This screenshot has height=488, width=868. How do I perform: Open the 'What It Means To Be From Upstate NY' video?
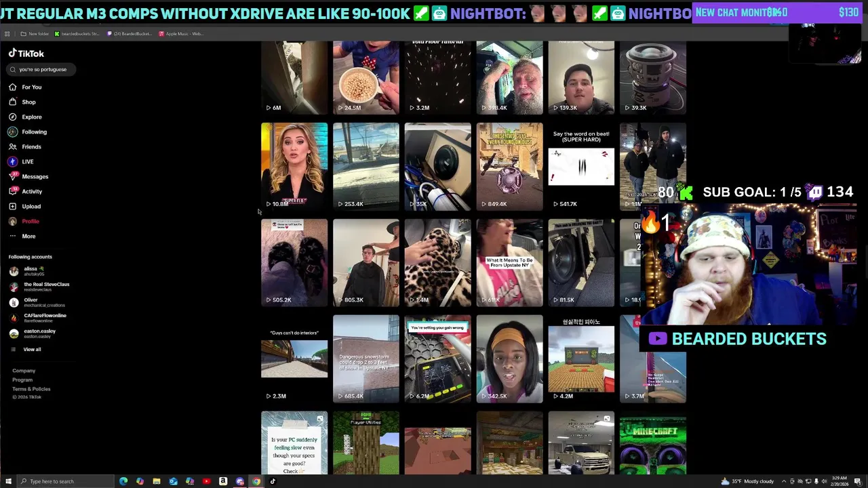click(509, 262)
